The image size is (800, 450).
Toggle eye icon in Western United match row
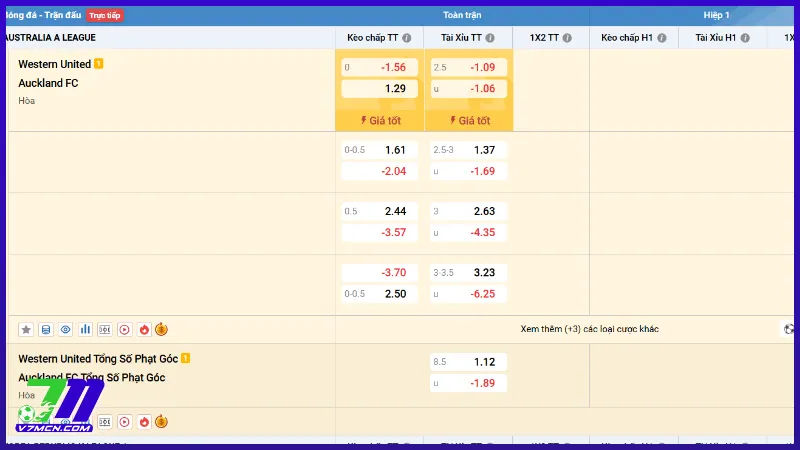coord(65,329)
